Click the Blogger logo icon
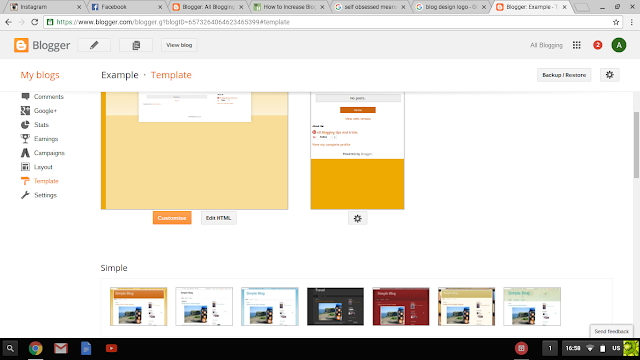The height and width of the screenshot is (360, 640). (21, 45)
